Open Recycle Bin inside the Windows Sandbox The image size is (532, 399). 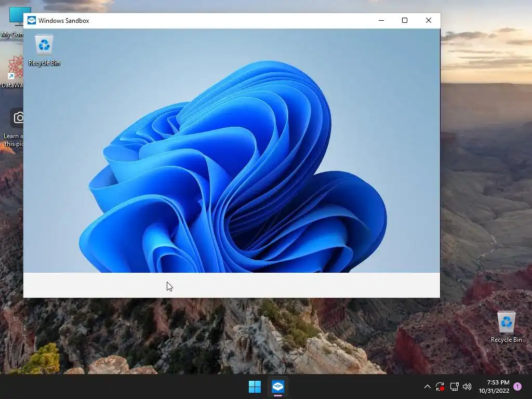pyautogui.click(x=44, y=50)
